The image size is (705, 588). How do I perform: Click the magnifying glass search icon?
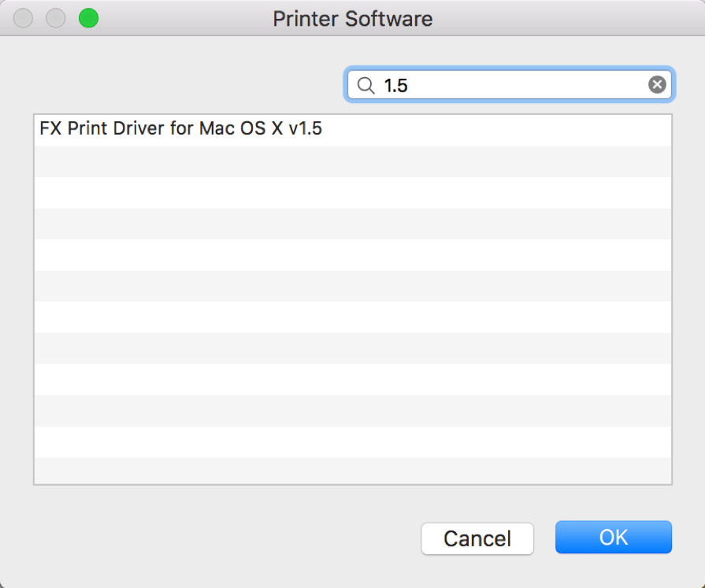pos(365,85)
